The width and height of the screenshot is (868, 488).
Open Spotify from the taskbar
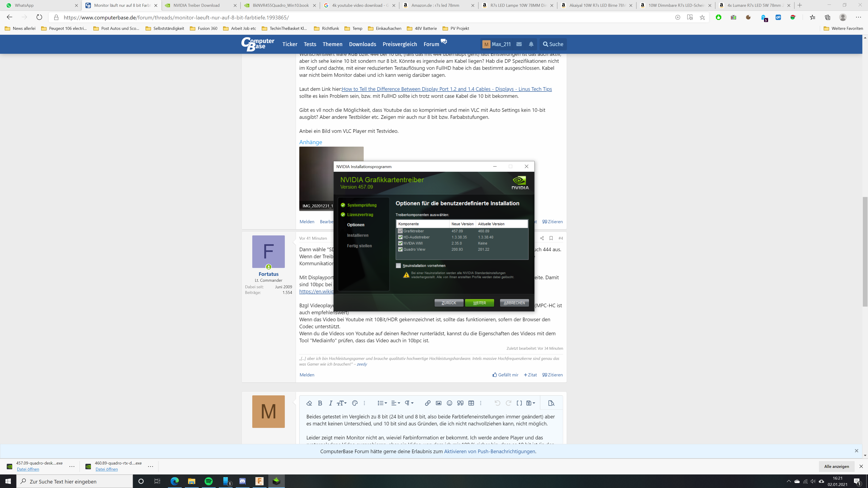[x=209, y=481]
